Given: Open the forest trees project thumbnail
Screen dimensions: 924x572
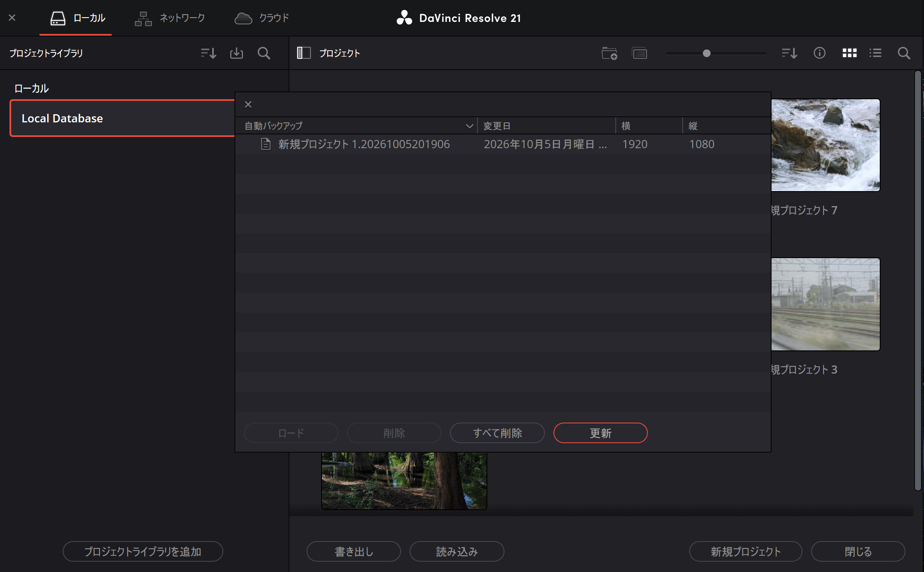Looking at the screenshot, I should [404, 481].
